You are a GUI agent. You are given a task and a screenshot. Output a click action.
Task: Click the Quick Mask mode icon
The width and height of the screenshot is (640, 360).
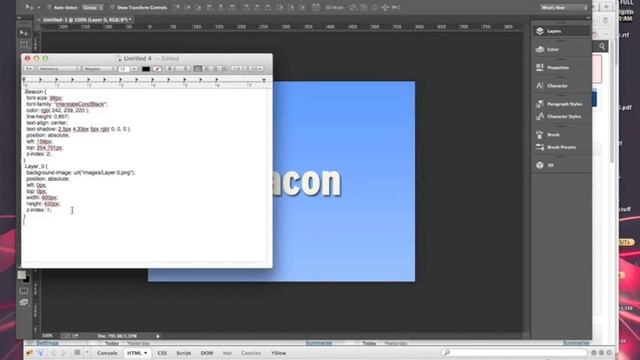click(x=24, y=291)
